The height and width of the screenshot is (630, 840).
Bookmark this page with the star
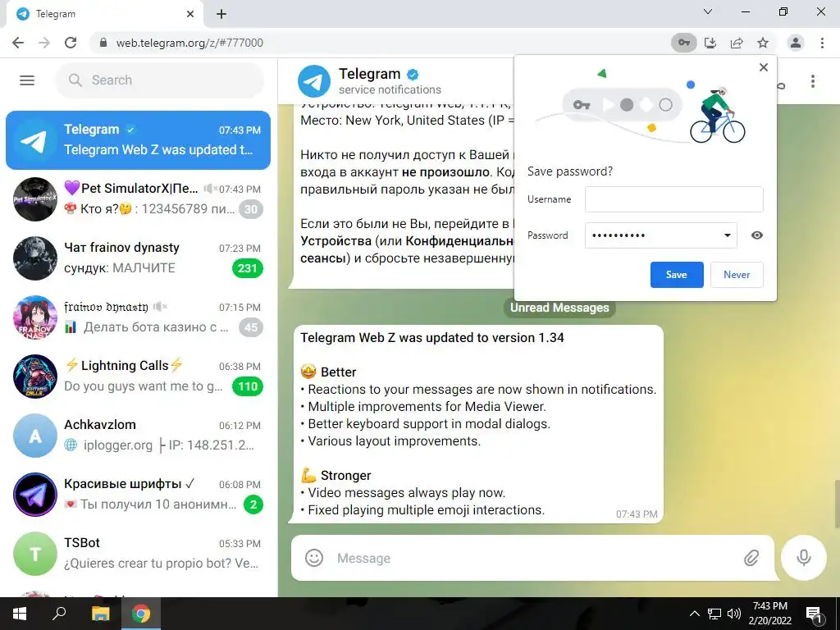point(763,43)
